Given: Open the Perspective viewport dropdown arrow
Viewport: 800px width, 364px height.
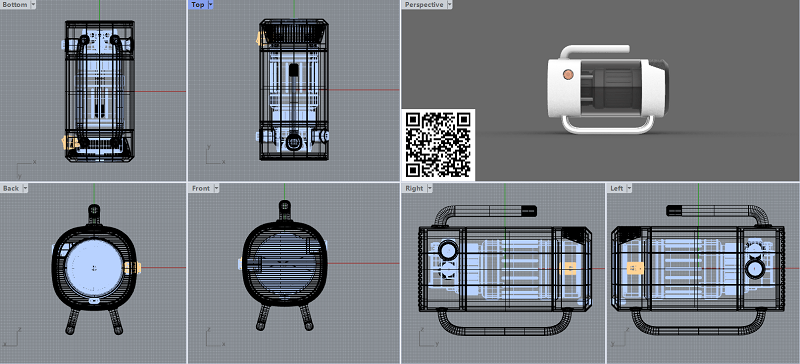Looking at the screenshot, I should coord(449,5).
